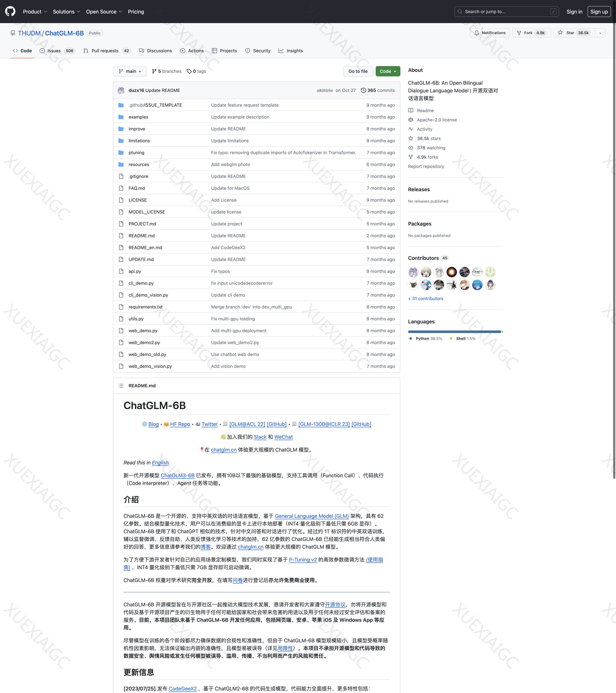
Task: Click the README table of contents icon
Action: click(x=121, y=386)
